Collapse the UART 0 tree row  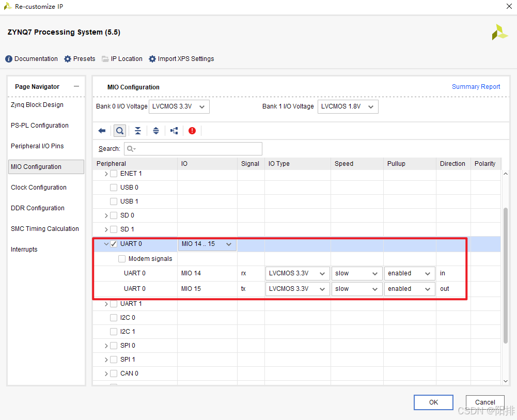(x=106, y=244)
